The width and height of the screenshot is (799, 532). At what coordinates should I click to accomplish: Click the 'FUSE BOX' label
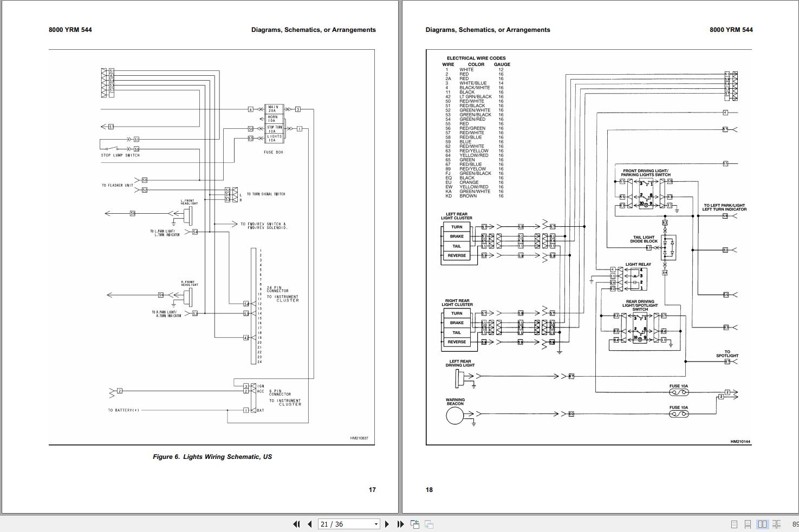(274, 152)
